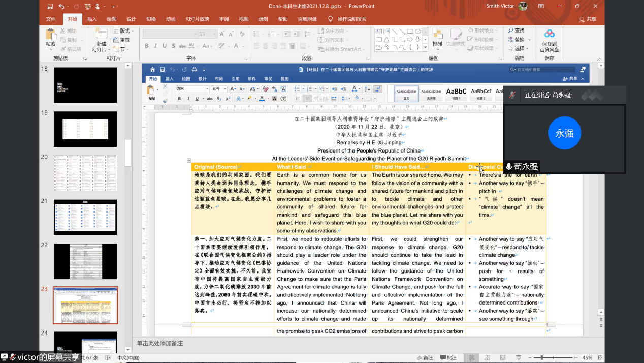This screenshot has width=644, height=363.
Task: Select the oval shape in shapes gallery
Action: 417,31
